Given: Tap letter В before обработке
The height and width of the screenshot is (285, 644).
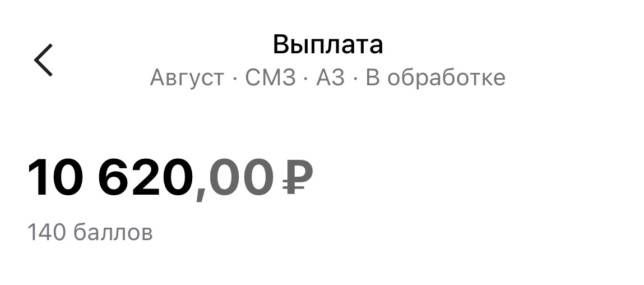Looking at the screenshot, I should coord(373,77).
